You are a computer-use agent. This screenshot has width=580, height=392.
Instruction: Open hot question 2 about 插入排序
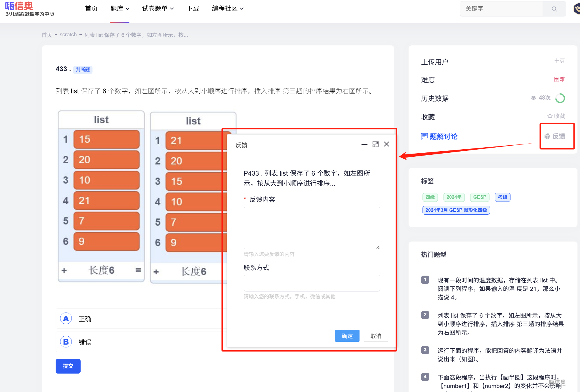click(501, 324)
